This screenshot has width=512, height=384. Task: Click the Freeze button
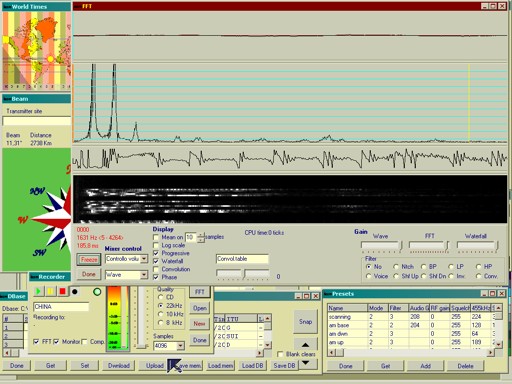point(89,260)
